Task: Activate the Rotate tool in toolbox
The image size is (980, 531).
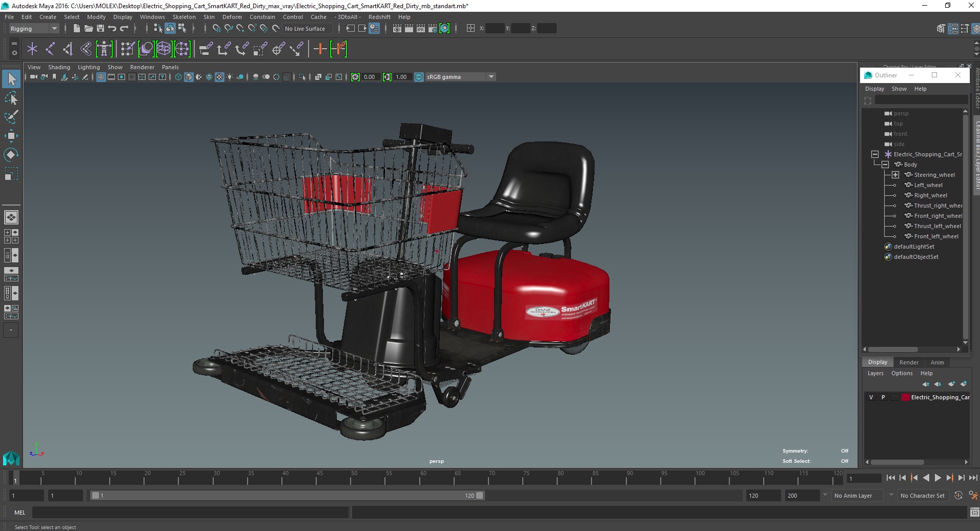Action: [x=11, y=154]
